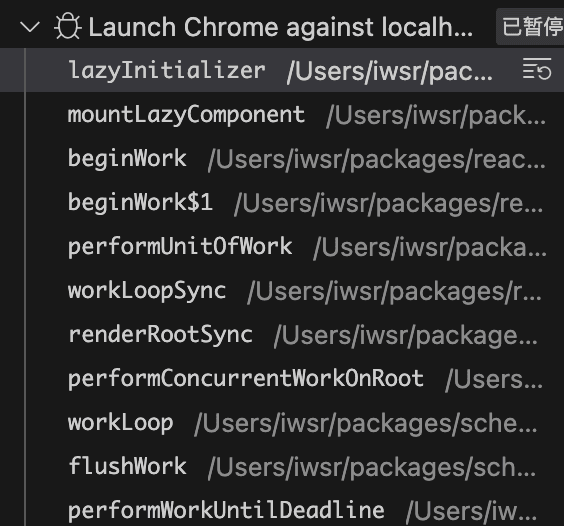Select the workLoopSync stack frame
The image size is (564, 526).
(282, 290)
